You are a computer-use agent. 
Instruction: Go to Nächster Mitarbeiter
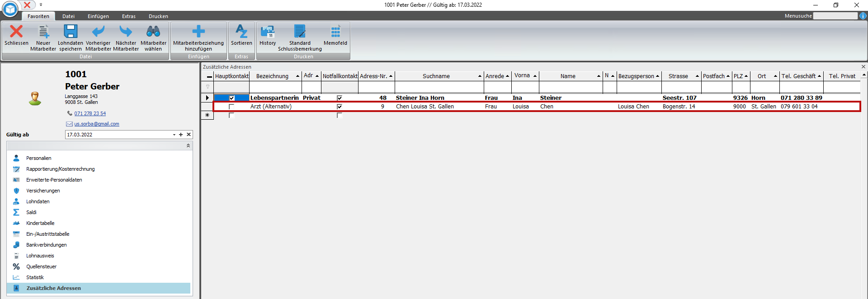[x=126, y=32]
